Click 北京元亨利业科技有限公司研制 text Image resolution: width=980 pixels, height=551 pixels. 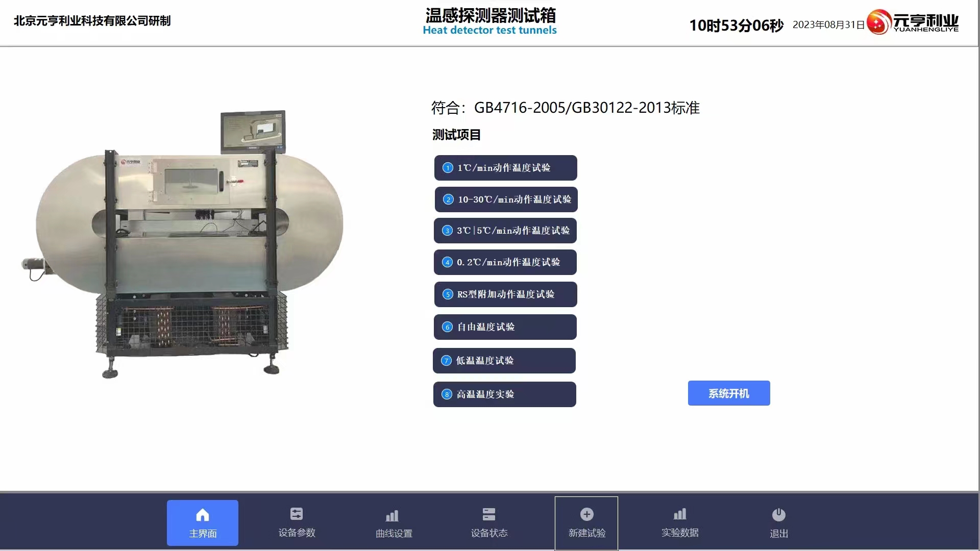tap(92, 21)
